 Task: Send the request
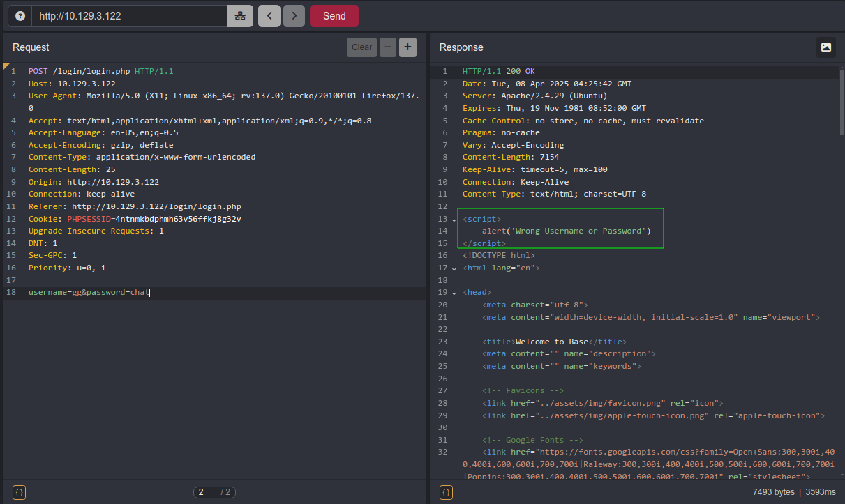334,16
